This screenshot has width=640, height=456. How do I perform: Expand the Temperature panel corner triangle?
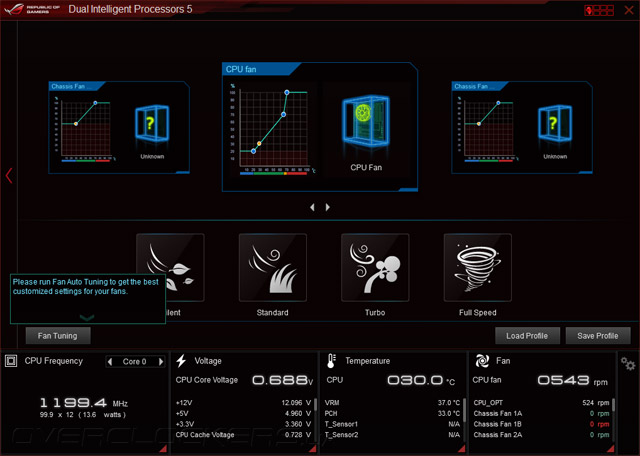click(x=462, y=449)
